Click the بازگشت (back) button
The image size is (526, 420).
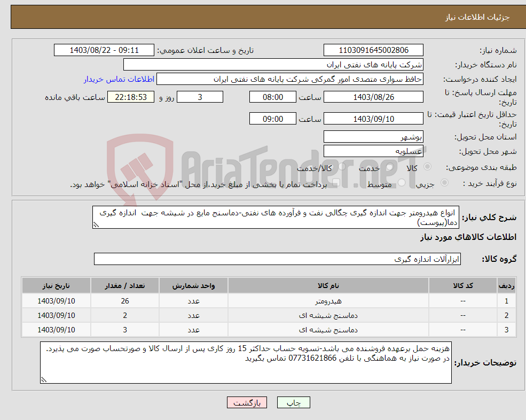point(247,402)
